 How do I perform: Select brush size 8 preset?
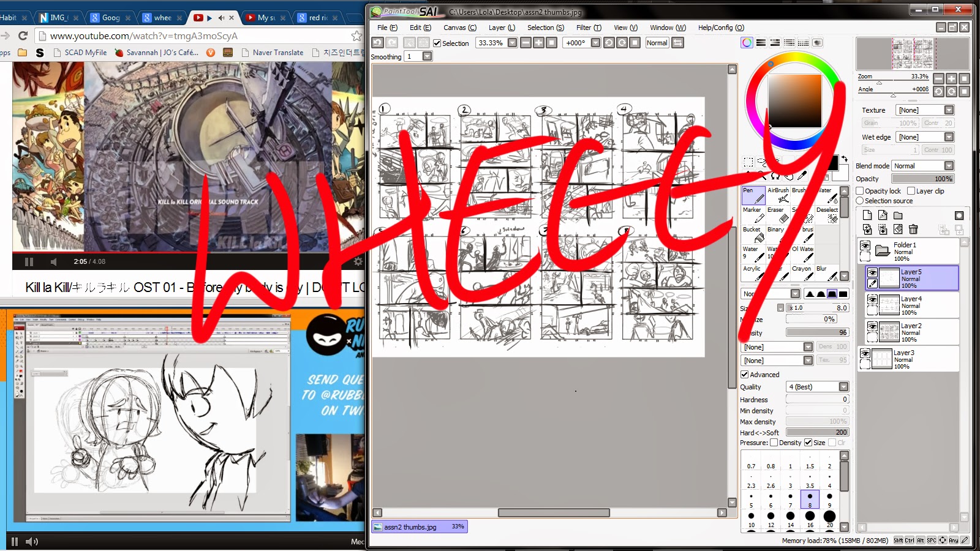810,499
